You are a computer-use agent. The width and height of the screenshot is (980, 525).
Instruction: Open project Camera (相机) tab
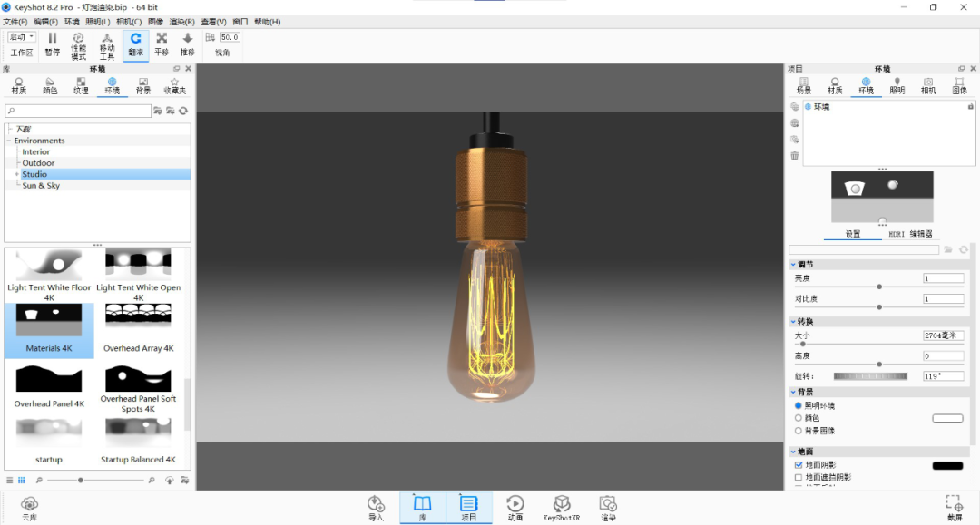tap(928, 86)
